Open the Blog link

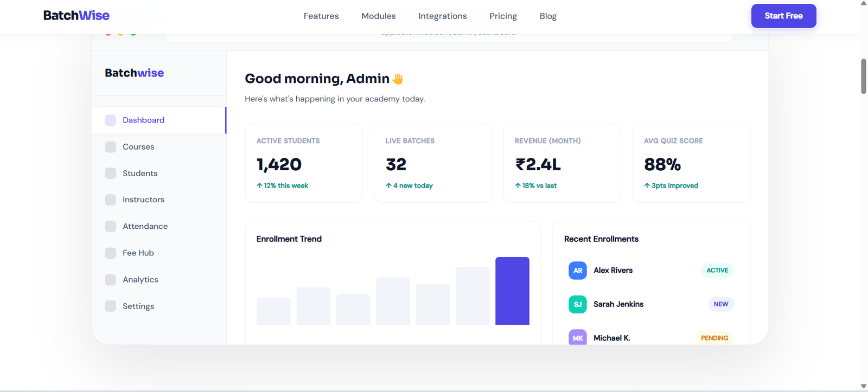[548, 16]
